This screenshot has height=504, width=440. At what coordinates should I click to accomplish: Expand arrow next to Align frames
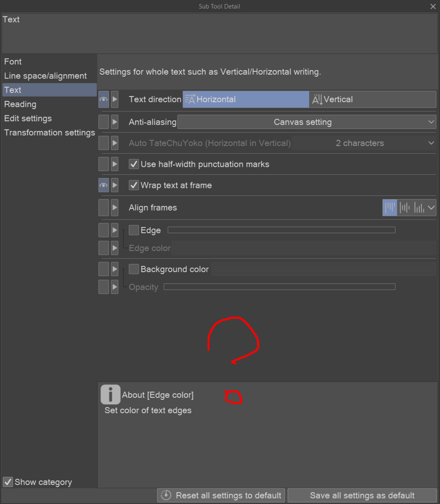coord(115,208)
